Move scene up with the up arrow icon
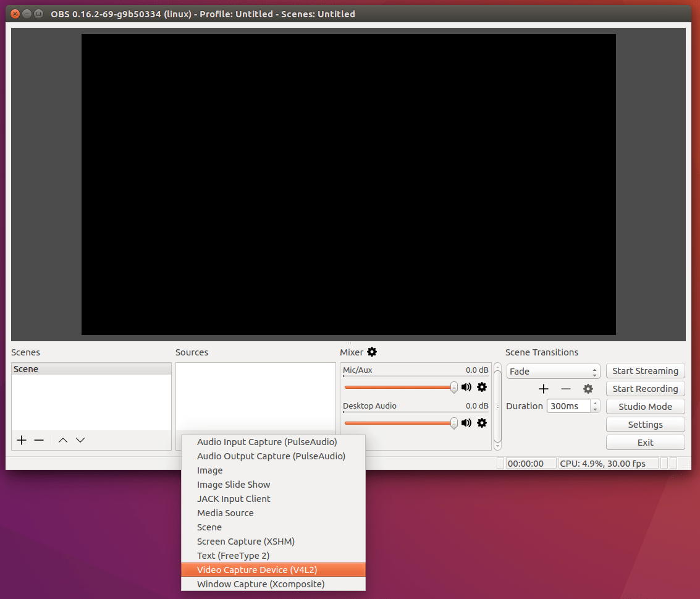The width and height of the screenshot is (700, 599). 61,440
